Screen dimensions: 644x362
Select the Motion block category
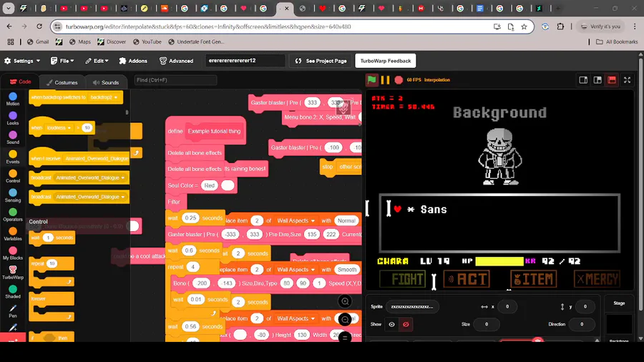(x=13, y=99)
